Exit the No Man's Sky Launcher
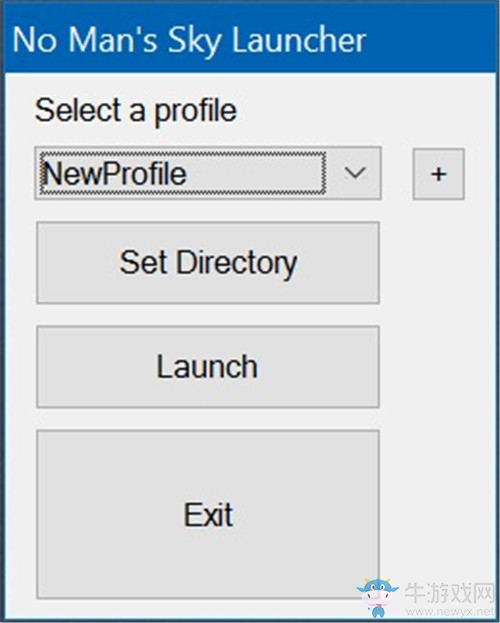 point(208,514)
